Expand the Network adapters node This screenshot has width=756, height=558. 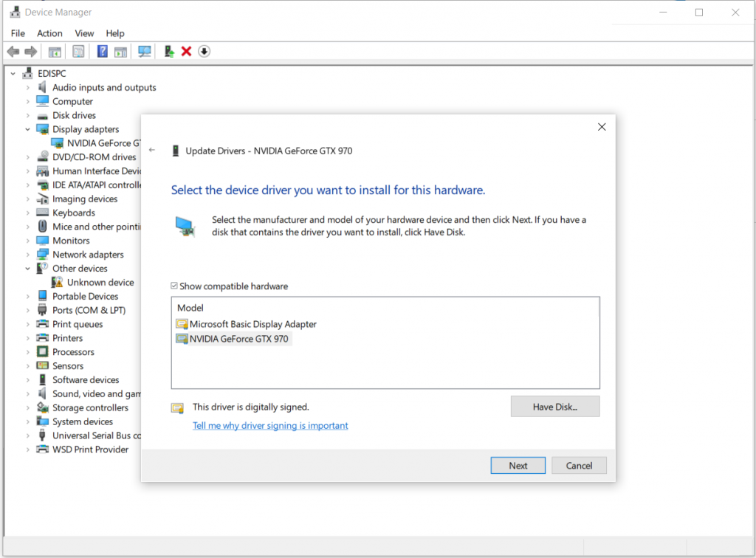click(27, 255)
